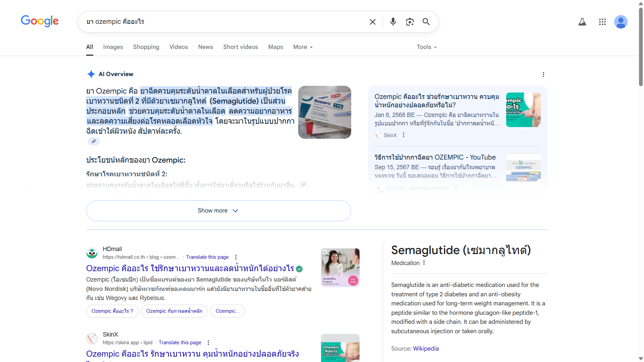Click the SkinX source card thumbnail
This screenshot has height=362, width=644.
point(523,110)
